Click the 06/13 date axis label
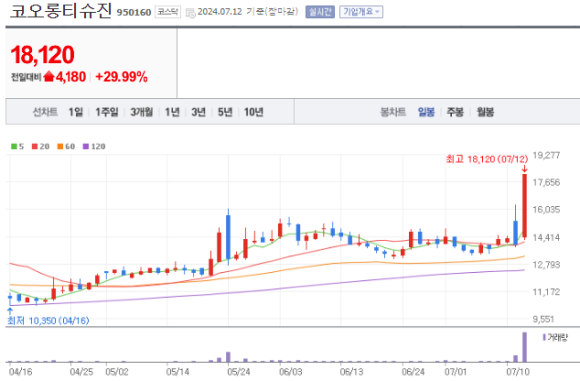The width and height of the screenshot is (580, 381). tap(351, 371)
